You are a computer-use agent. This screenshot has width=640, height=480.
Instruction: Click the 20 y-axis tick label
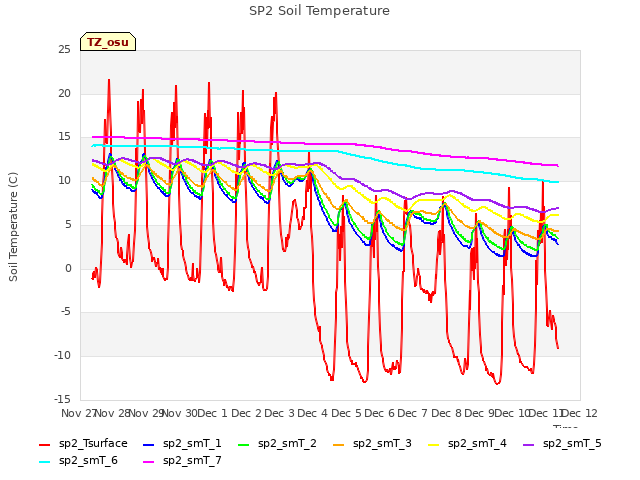point(64,93)
